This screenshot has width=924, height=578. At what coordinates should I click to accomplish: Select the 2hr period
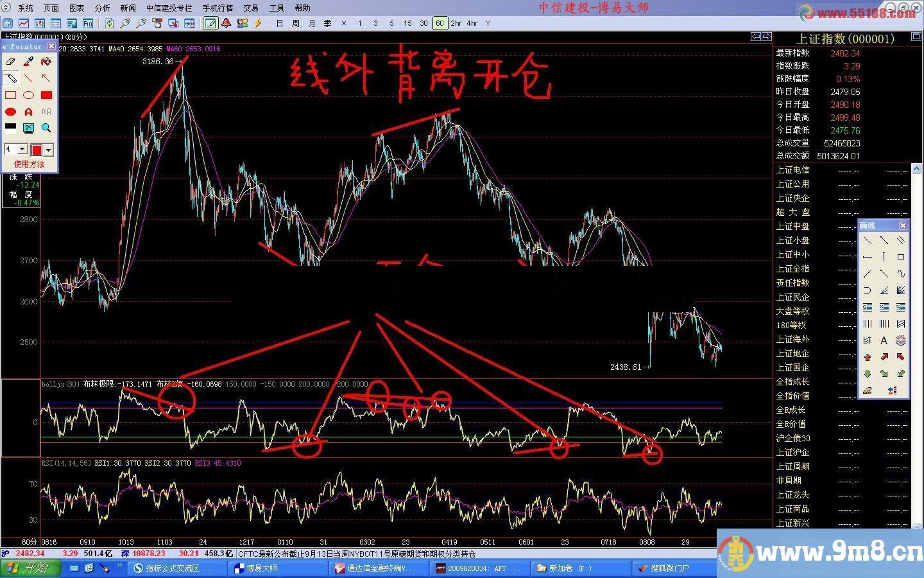click(x=456, y=23)
